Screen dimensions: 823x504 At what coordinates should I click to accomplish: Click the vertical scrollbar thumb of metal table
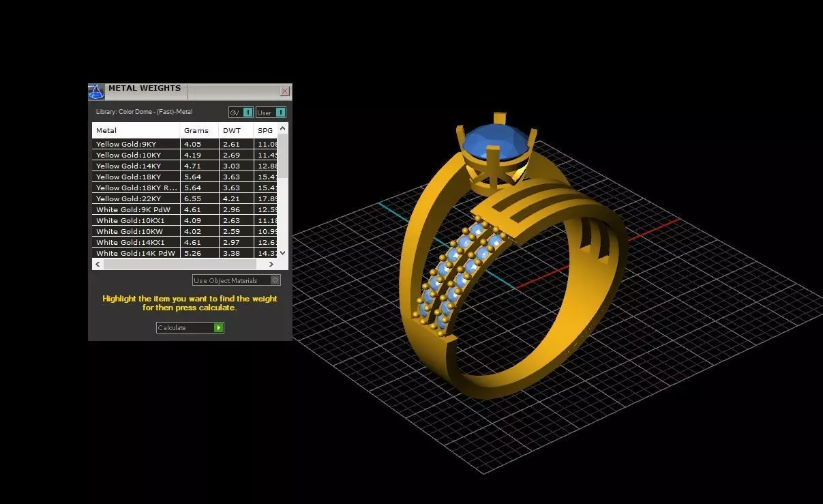click(283, 155)
